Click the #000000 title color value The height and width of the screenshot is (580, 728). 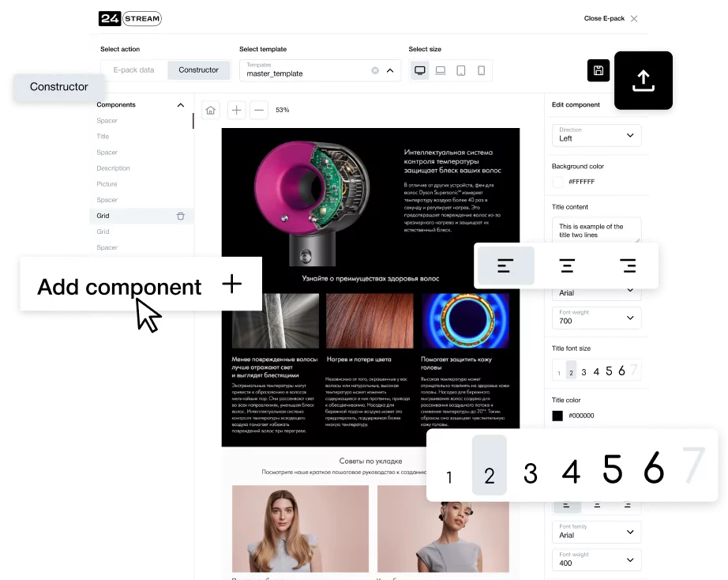click(x=581, y=416)
